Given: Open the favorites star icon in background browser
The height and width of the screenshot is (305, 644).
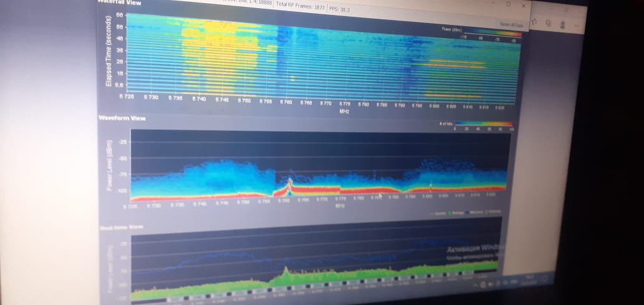Looking at the screenshot, I should pos(534,21).
